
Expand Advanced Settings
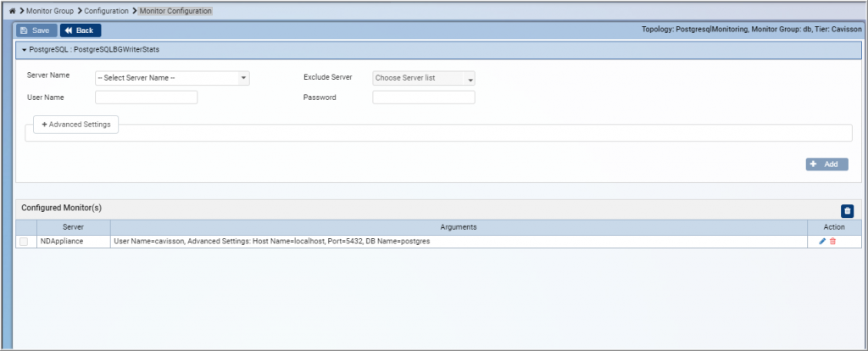pyautogui.click(x=75, y=125)
